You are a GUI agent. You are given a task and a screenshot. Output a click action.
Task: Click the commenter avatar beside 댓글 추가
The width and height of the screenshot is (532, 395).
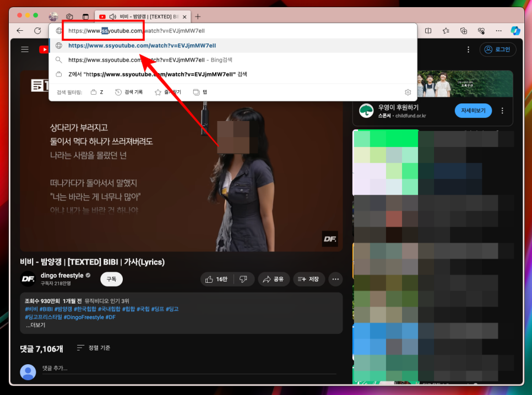tap(28, 372)
